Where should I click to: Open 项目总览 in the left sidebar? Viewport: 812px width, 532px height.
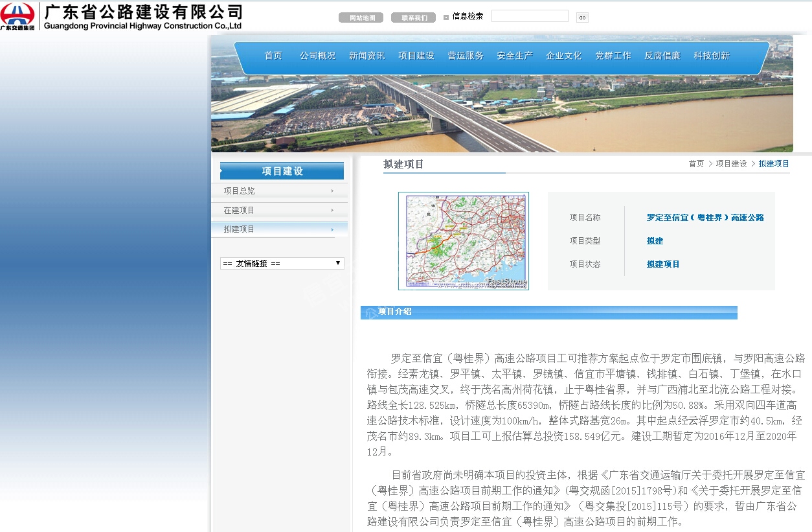coord(280,191)
